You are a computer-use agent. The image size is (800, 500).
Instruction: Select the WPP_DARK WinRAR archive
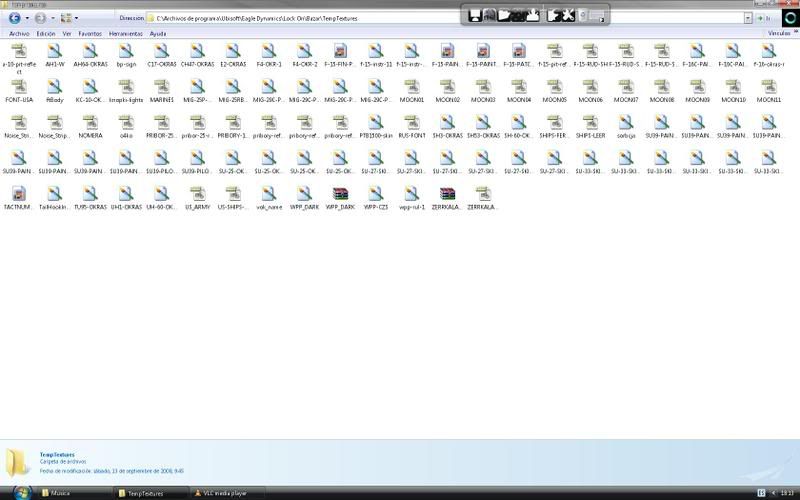point(340,198)
